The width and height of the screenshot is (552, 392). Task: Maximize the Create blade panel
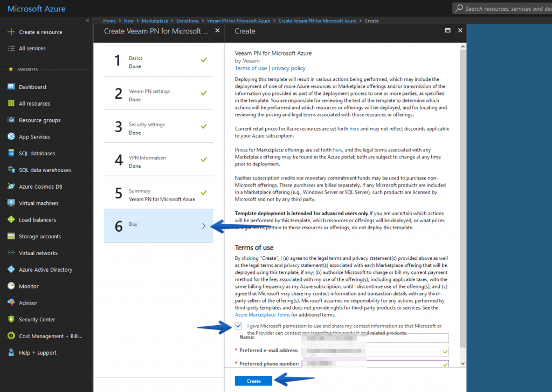point(447,31)
